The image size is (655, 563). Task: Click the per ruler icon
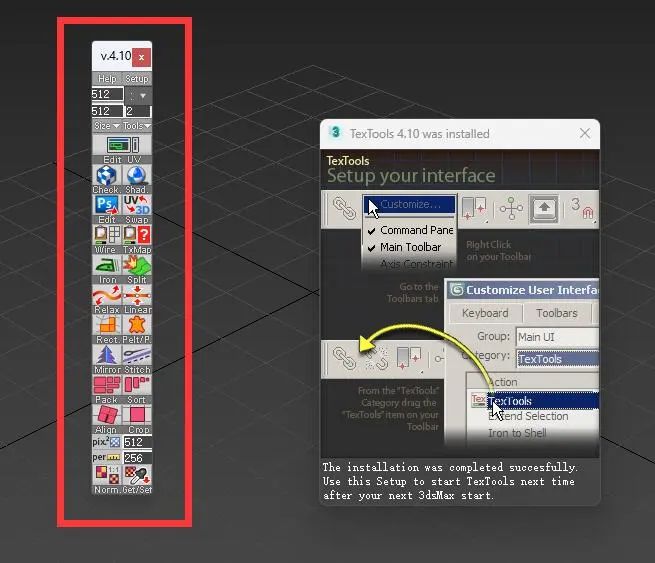[x=107, y=458]
